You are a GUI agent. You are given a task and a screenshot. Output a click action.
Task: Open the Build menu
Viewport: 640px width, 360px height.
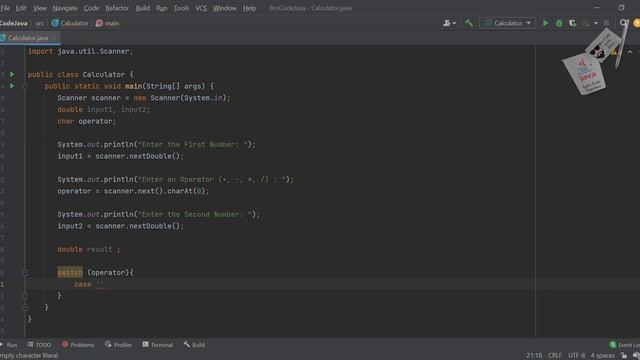click(142, 8)
